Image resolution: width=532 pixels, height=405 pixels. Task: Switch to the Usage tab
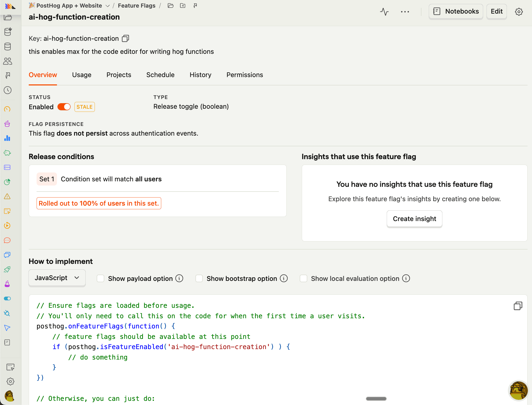[82, 75]
